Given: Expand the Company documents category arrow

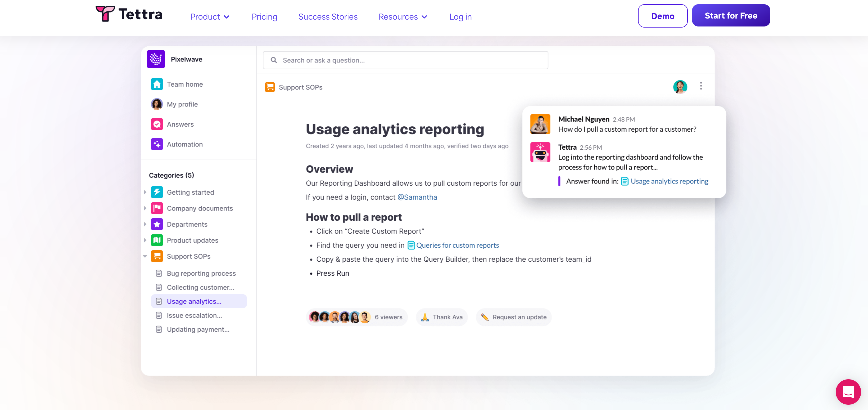Looking at the screenshot, I should click(x=145, y=208).
